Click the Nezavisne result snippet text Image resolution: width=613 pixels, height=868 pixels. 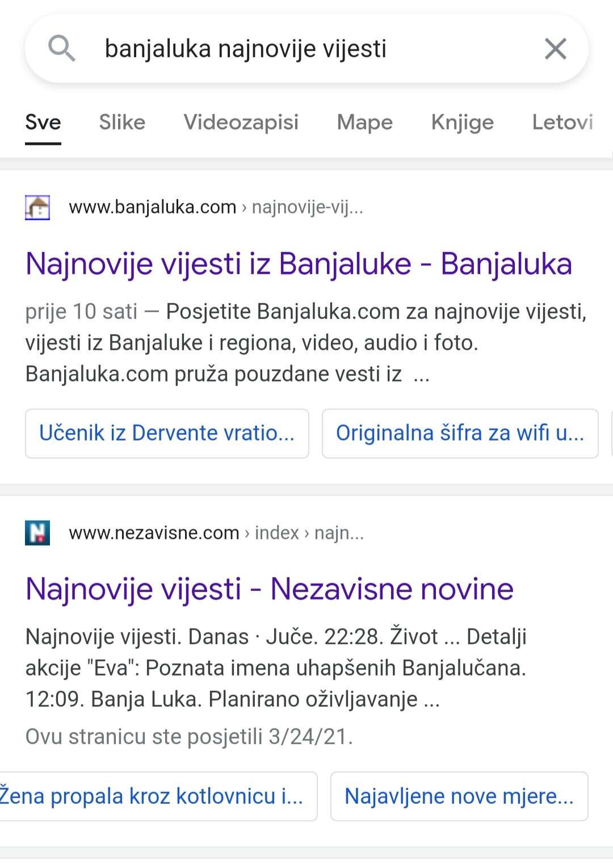point(276,668)
